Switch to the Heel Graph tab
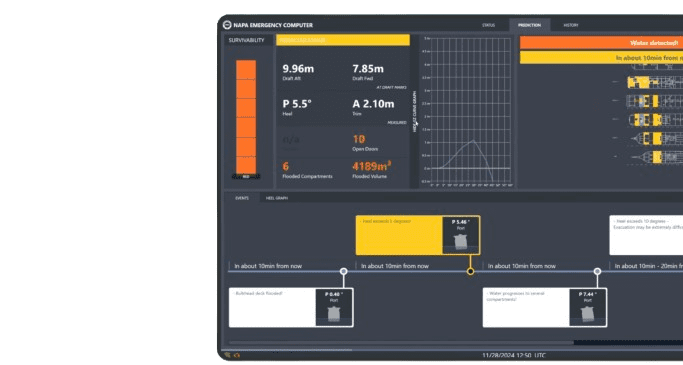This screenshot has width=683, height=365. 277,198
